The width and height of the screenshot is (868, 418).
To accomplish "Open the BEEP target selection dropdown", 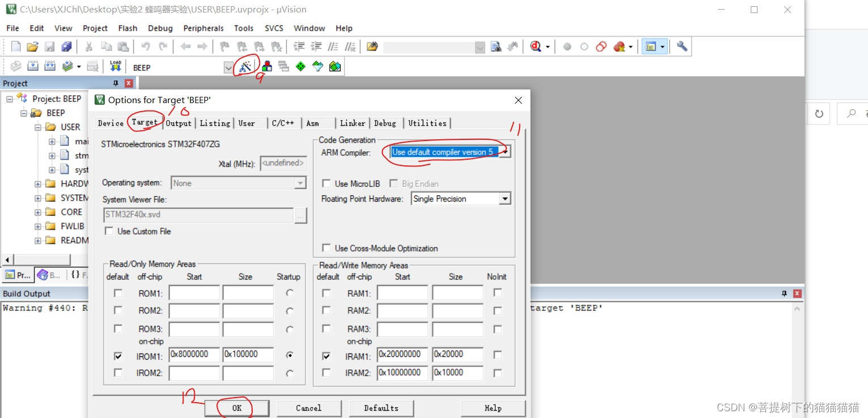I will (228, 67).
